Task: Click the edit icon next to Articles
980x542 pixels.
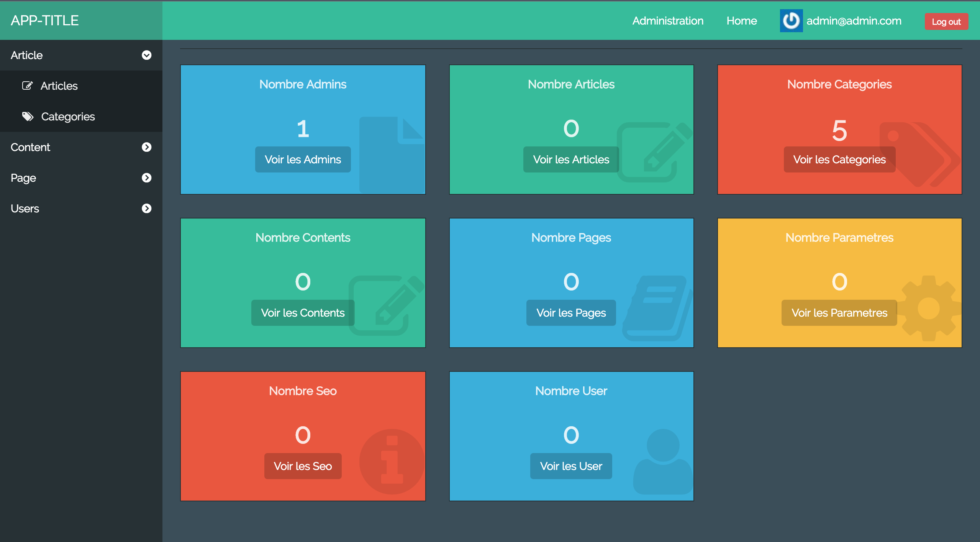Action: tap(27, 85)
